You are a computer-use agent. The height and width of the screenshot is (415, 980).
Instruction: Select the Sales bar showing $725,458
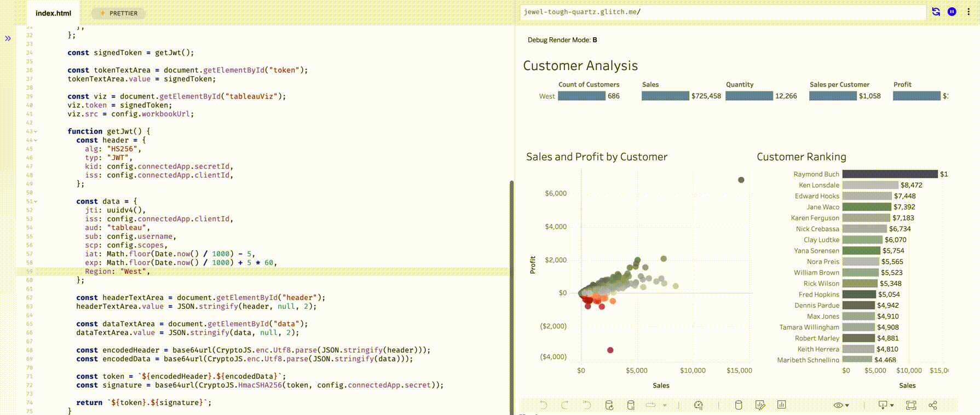665,96
